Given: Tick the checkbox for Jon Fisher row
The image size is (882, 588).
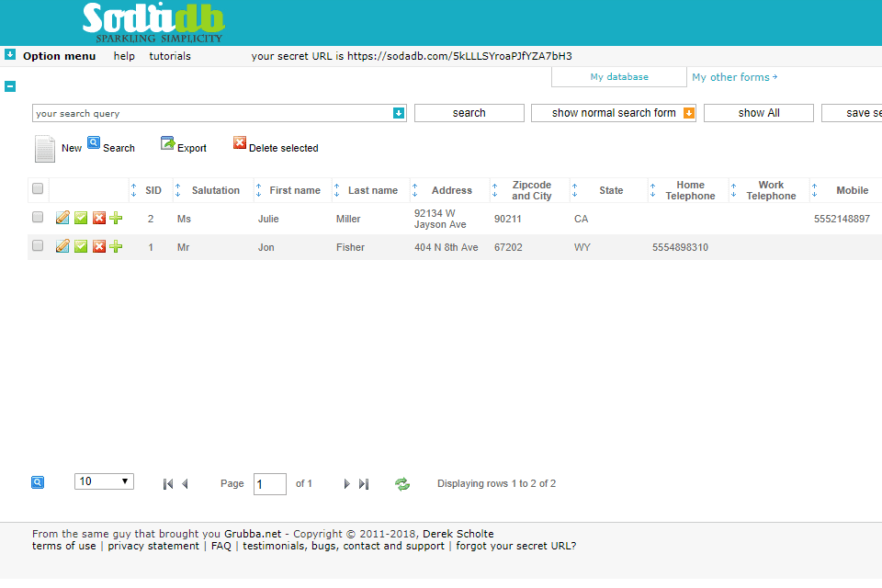Looking at the screenshot, I should tap(38, 246).
